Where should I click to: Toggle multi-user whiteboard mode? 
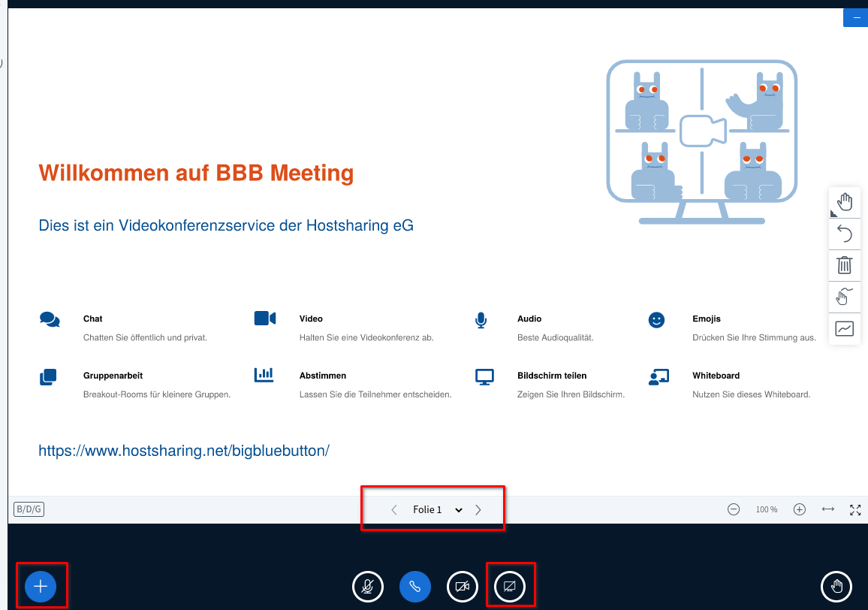(844, 328)
